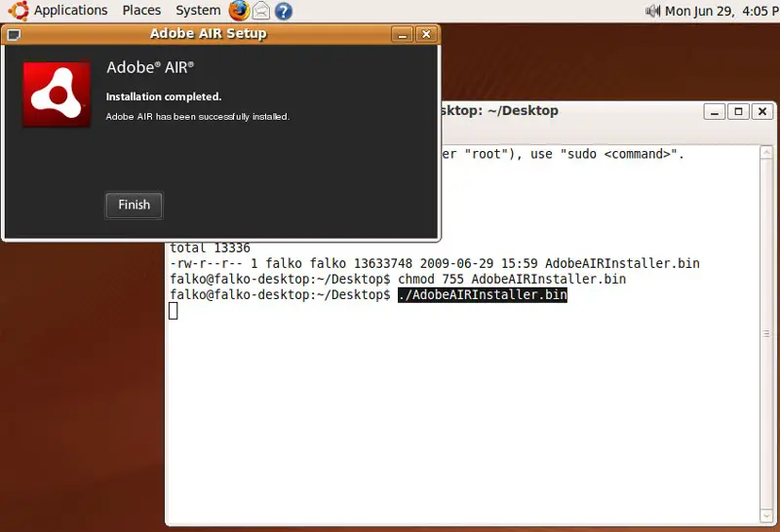The width and height of the screenshot is (780, 532).
Task: Maximize the terminal window
Action: tap(738, 111)
